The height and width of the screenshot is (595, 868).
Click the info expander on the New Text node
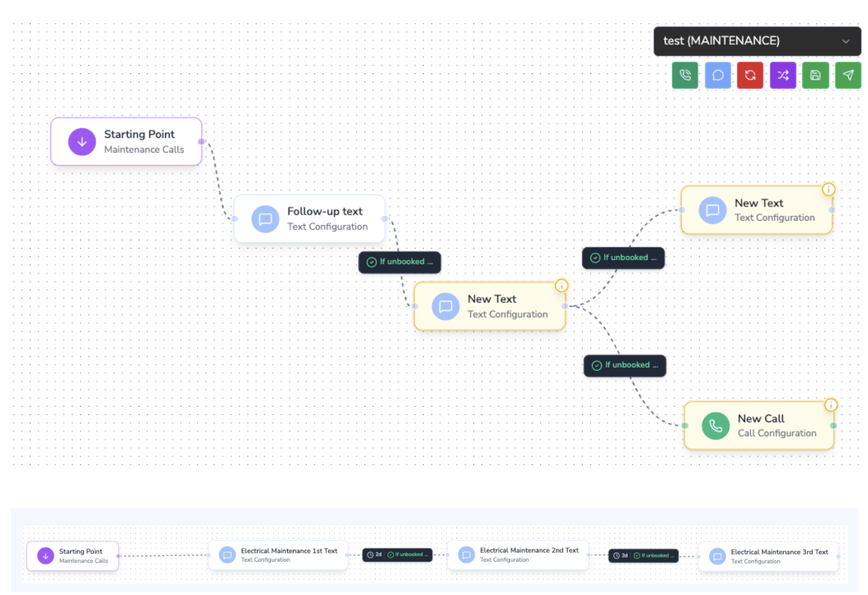562,285
